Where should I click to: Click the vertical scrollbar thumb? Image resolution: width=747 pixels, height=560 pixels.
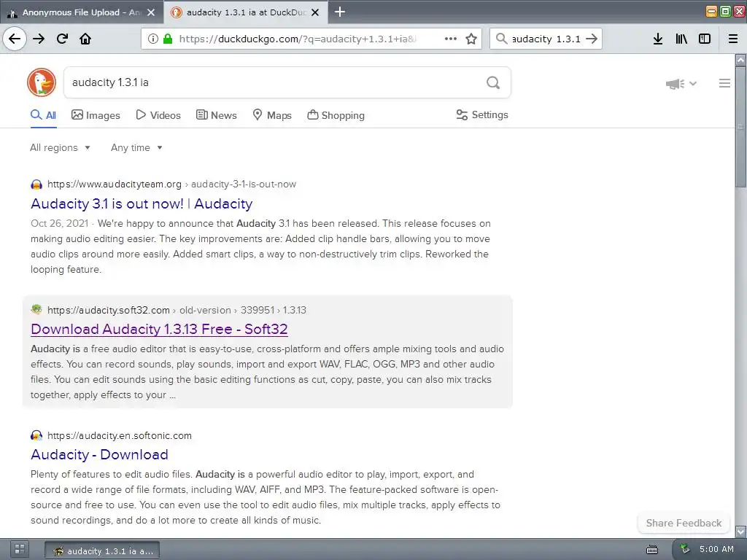[740, 127]
